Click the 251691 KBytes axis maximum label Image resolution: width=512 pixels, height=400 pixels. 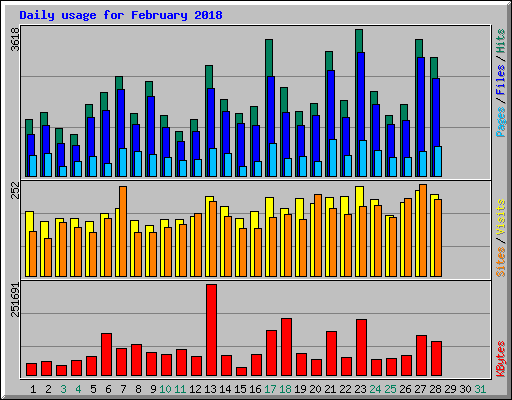[15, 299]
